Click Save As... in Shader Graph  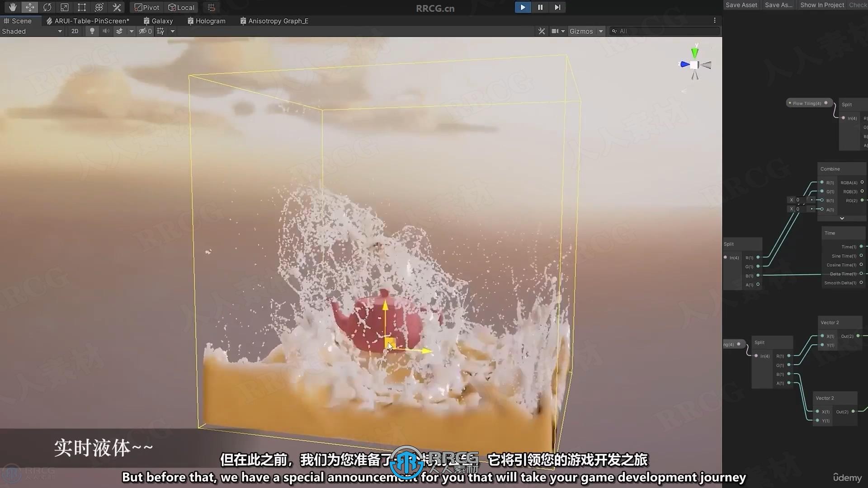click(778, 5)
